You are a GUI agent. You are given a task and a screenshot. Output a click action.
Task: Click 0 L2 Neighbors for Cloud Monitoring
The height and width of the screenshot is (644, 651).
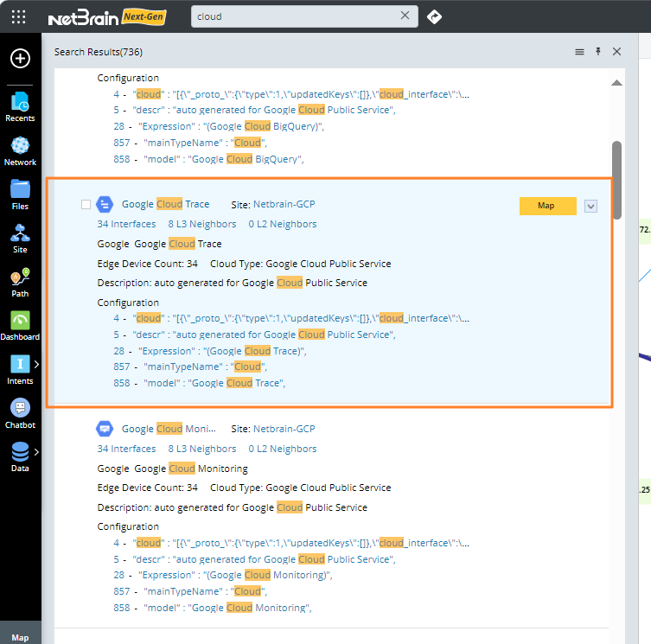point(283,449)
